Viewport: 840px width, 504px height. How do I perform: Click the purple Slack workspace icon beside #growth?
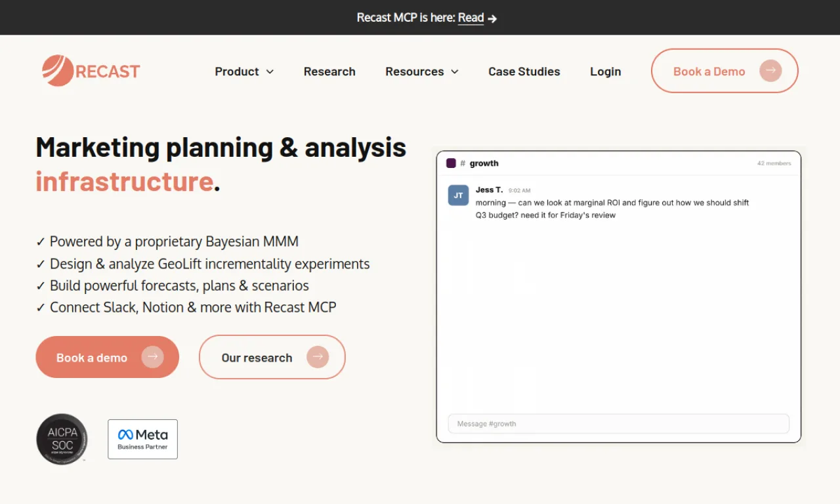click(451, 163)
